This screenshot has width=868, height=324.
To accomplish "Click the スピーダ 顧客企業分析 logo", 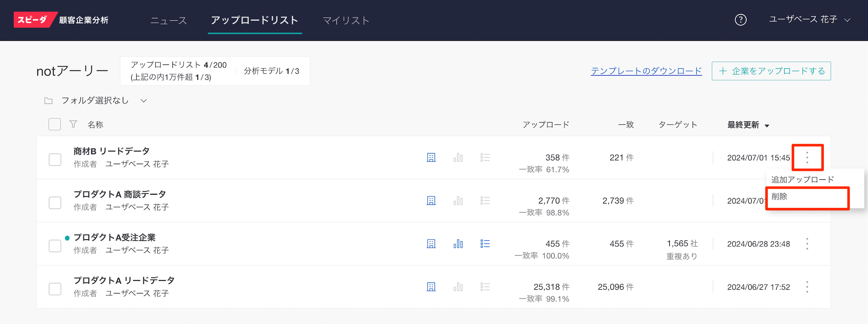I will pyautogui.click(x=61, y=20).
